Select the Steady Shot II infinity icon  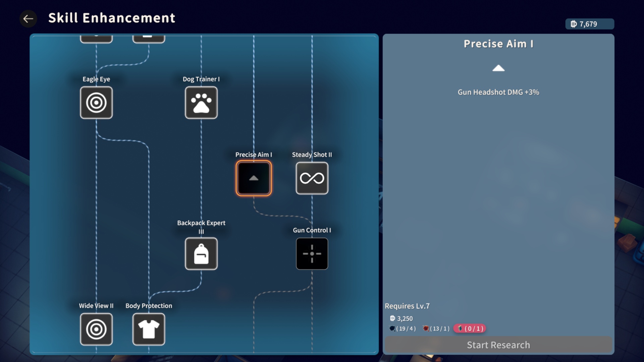pyautogui.click(x=312, y=178)
